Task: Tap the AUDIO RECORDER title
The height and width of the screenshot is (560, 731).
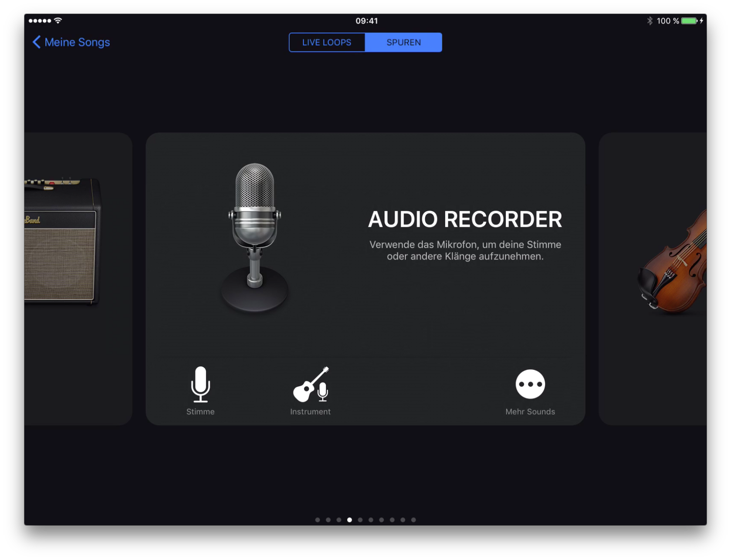Action: (465, 219)
